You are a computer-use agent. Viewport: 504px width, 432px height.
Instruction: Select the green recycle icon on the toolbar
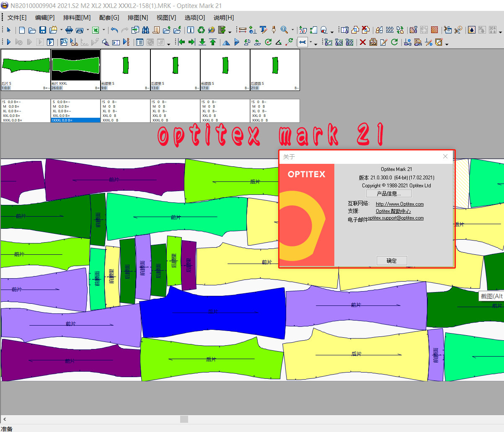(x=200, y=30)
